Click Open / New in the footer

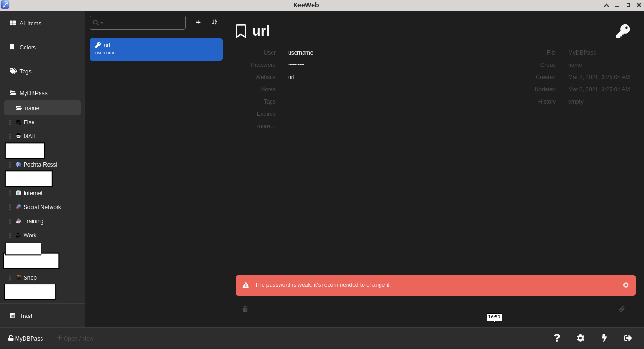tap(75, 338)
